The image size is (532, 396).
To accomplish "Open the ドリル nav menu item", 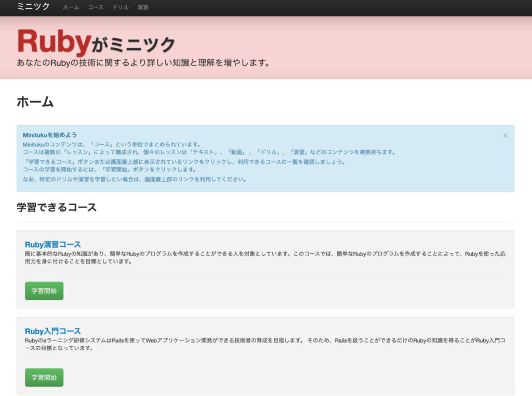I will pyautogui.click(x=121, y=7).
